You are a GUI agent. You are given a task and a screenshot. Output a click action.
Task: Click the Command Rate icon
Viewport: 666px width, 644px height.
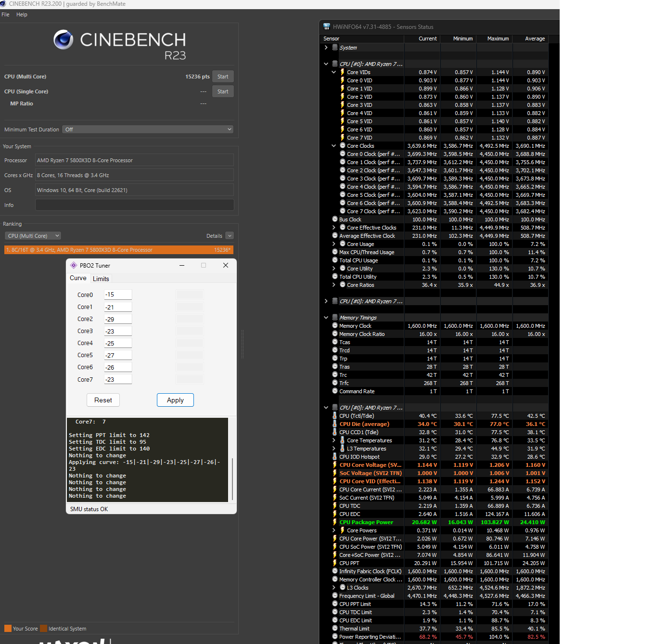pos(335,391)
